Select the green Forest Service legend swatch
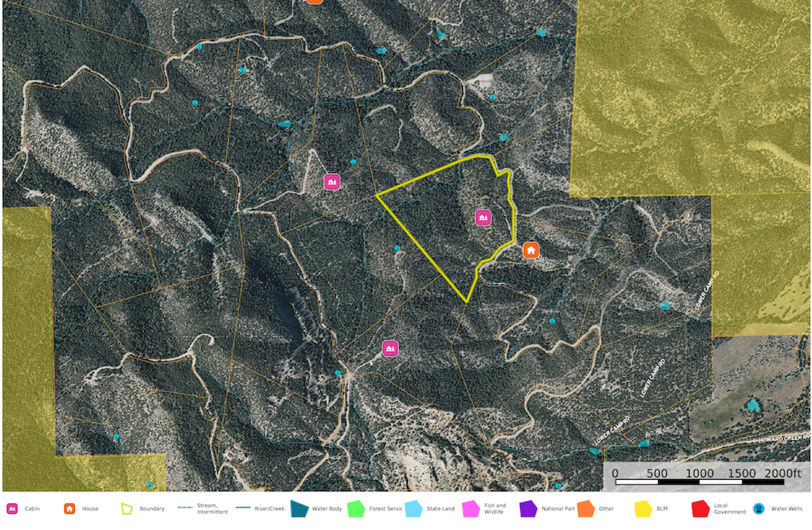 pos(356,509)
